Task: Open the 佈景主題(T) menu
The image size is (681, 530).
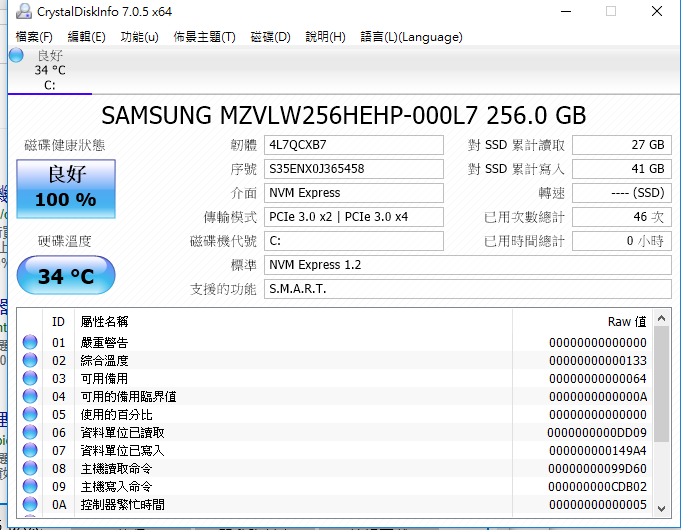Action: pyautogui.click(x=204, y=37)
